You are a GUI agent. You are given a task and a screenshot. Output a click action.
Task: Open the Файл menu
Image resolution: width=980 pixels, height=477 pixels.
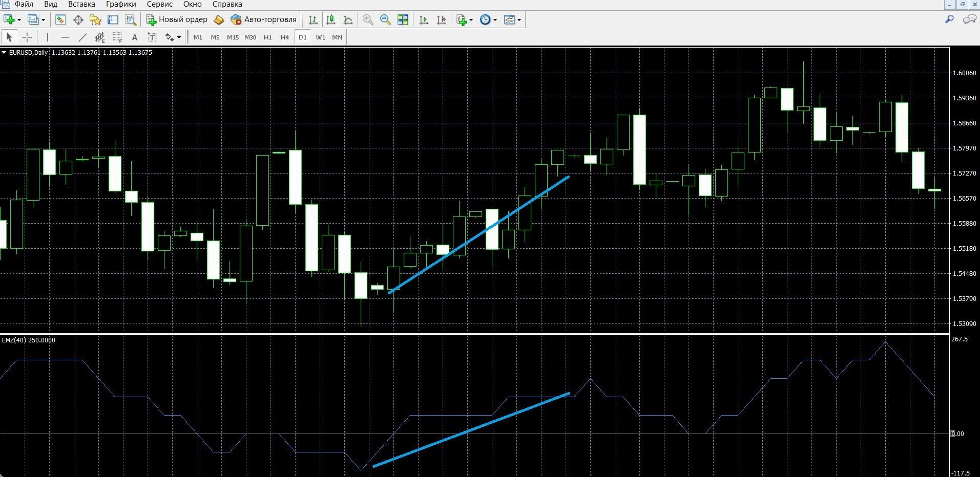tap(24, 4)
